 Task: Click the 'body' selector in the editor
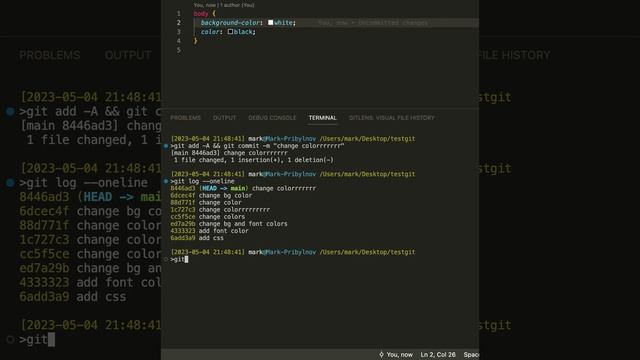pos(201,13)
